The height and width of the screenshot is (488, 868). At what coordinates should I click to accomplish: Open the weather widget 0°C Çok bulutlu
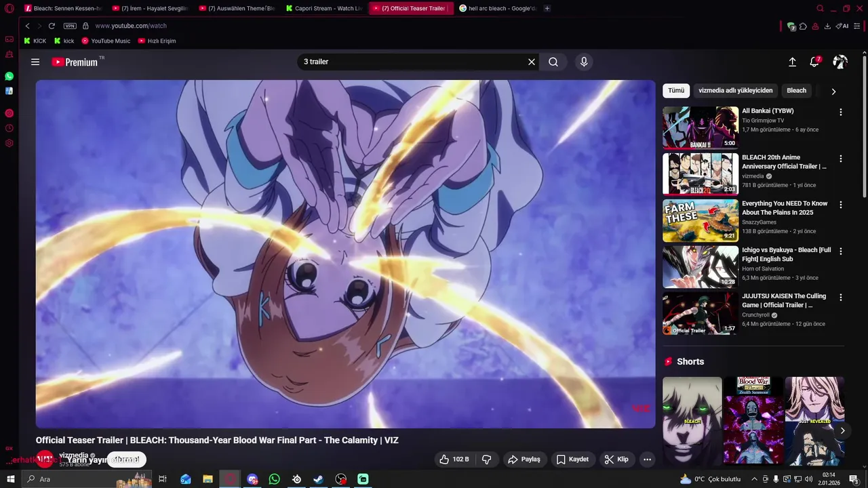click(710, 479)
